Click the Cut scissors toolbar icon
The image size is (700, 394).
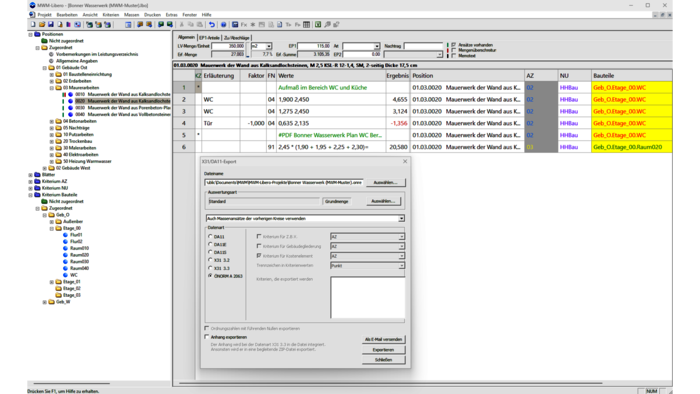click(182, 25)
